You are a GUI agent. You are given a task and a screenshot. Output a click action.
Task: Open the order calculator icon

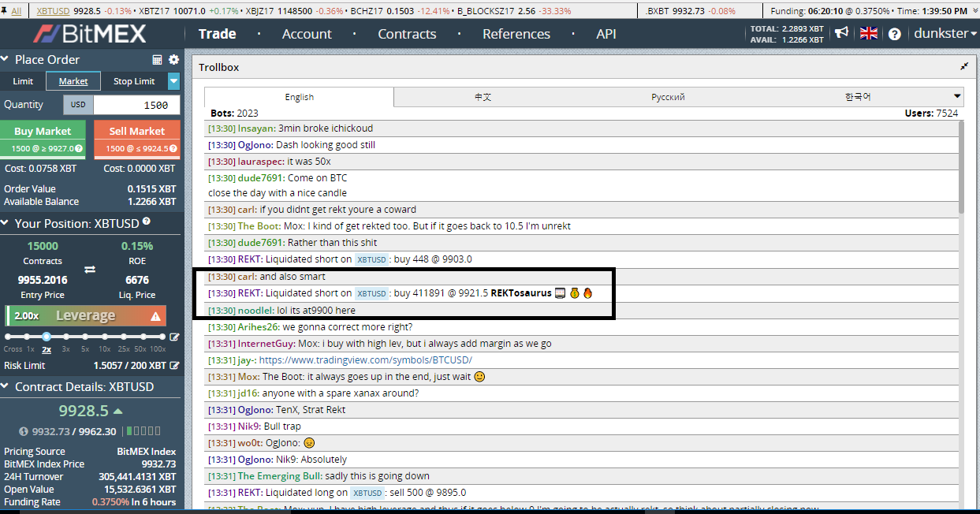[158, 60]
